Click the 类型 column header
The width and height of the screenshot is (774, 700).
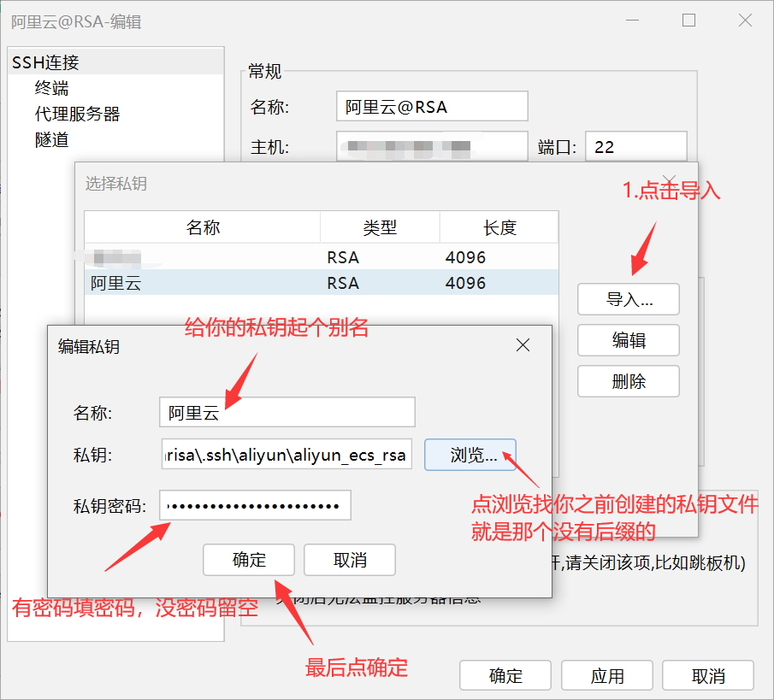pyautogui.click(x=380, y=227)
